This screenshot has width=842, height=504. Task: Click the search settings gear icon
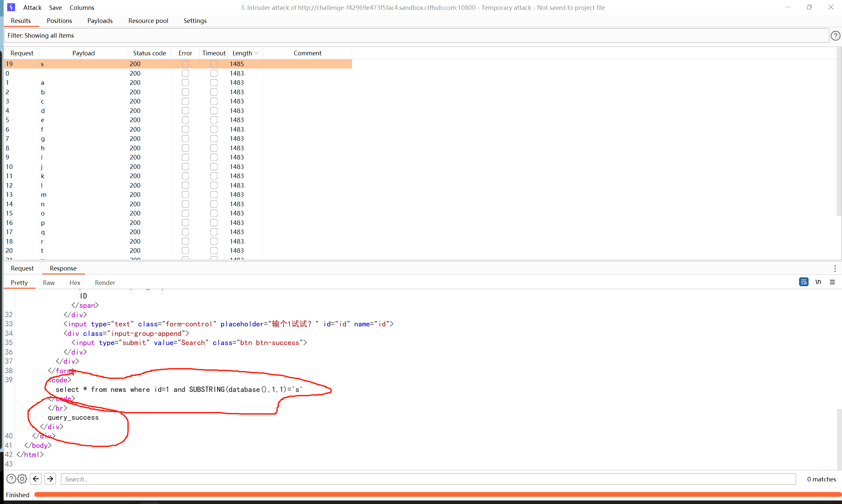[x=22, y=479]
